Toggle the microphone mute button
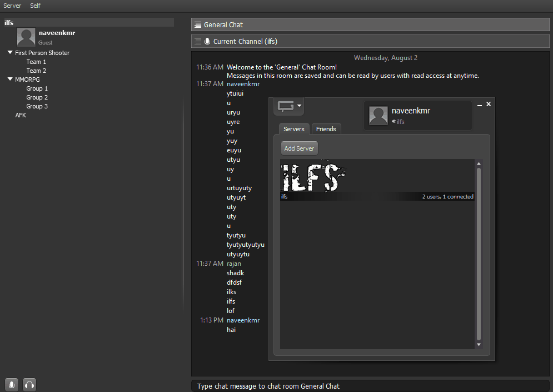Viewport: 553px width, 392px height. click(11, 385)
